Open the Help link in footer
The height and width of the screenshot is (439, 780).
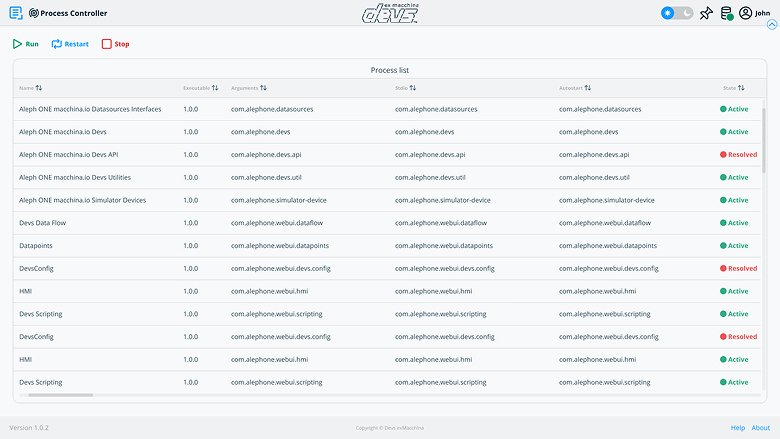pyautogui.click(x=738, y=428)
